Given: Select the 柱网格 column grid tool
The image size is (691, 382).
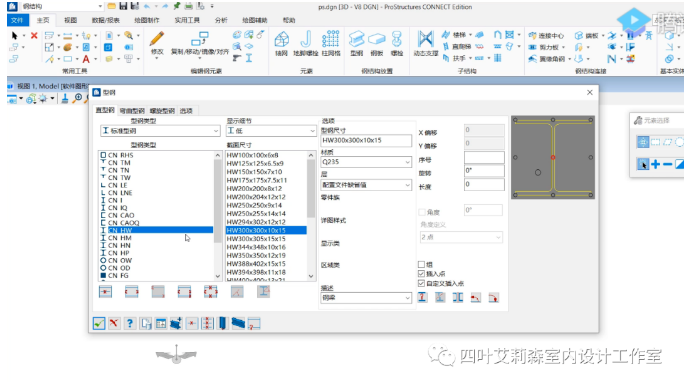Looking at the screenshot, I should point(331,43).
